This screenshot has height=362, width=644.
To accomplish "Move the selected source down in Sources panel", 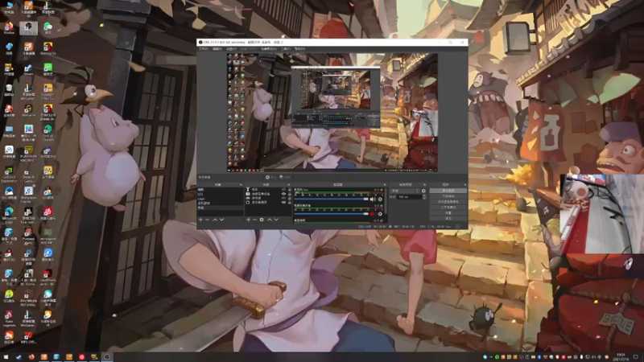I will [x=276, y=220].
